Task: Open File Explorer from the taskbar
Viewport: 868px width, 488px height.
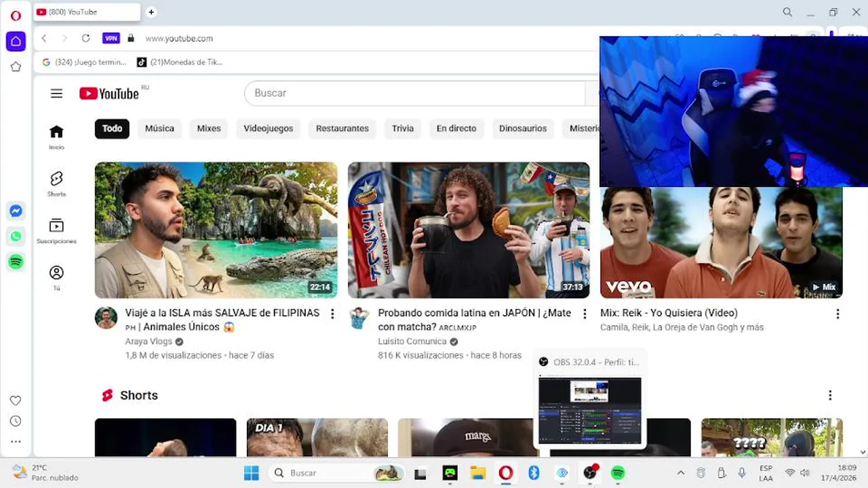Action: [478, 473]
